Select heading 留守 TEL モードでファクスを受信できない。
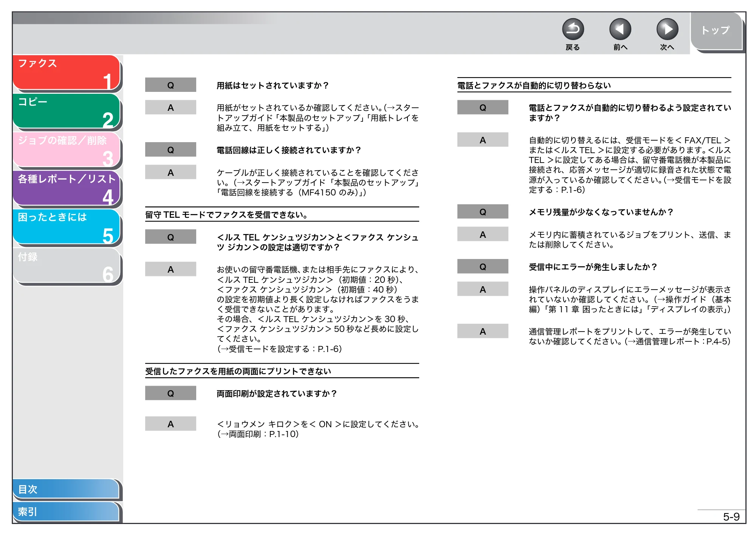756x535 pixels. click(x=226, y=215)
